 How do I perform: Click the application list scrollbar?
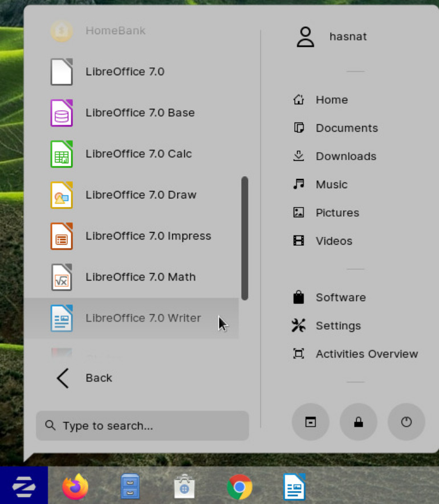[x=245, y=238]
